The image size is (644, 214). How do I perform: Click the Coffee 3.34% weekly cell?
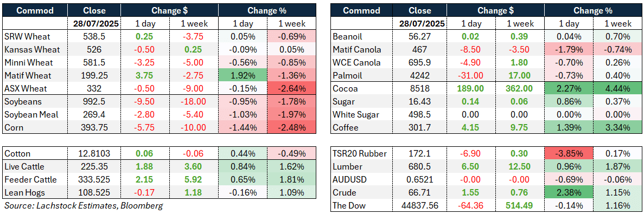[x=618, y=127]
